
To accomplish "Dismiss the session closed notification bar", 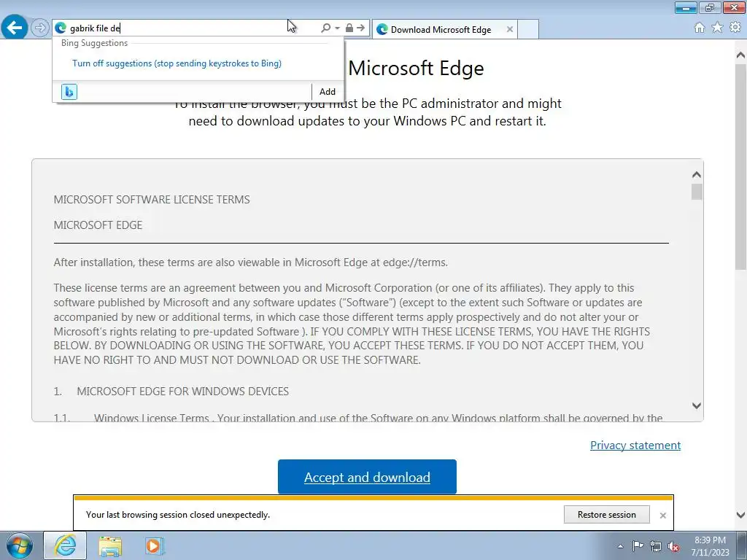I will coord(662,516).
